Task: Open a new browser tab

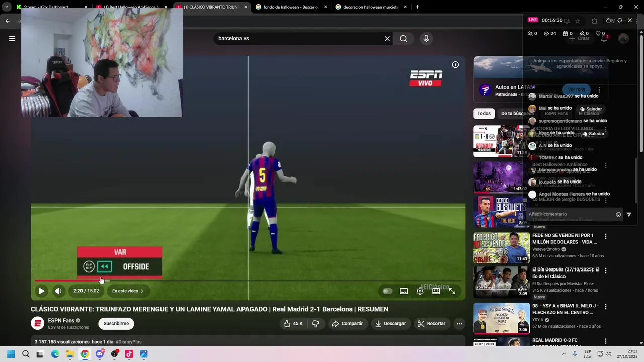Action: [417, 7]
